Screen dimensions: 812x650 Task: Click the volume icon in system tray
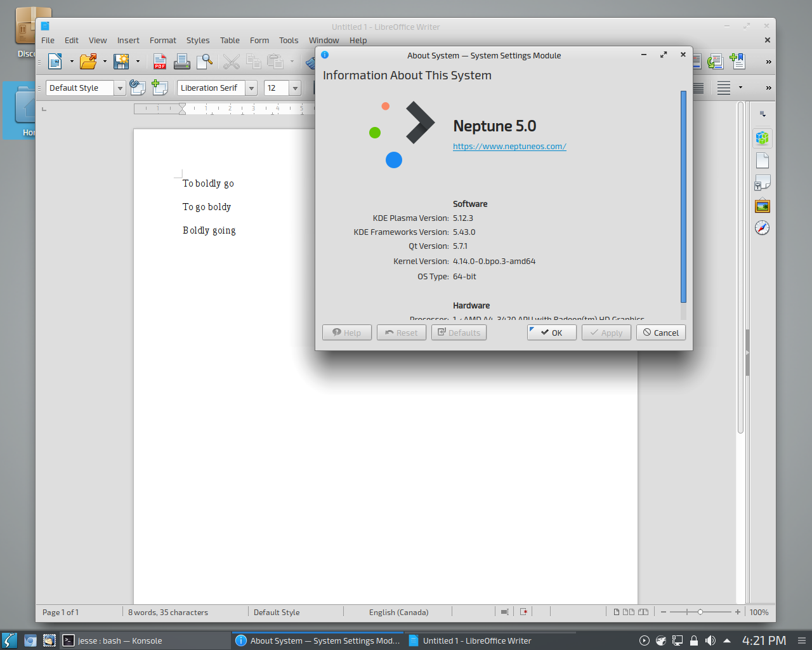click(710, 640)
